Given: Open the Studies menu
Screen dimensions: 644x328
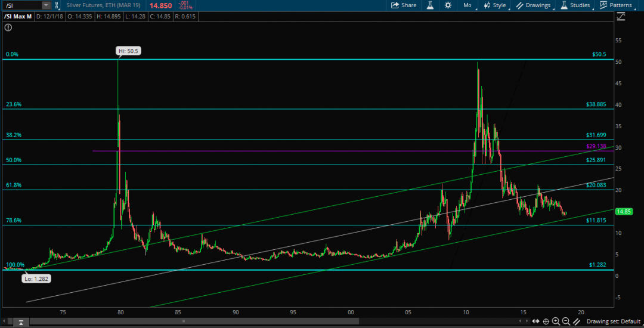Looking at the screenshot, I should click(x=576, y=5).
